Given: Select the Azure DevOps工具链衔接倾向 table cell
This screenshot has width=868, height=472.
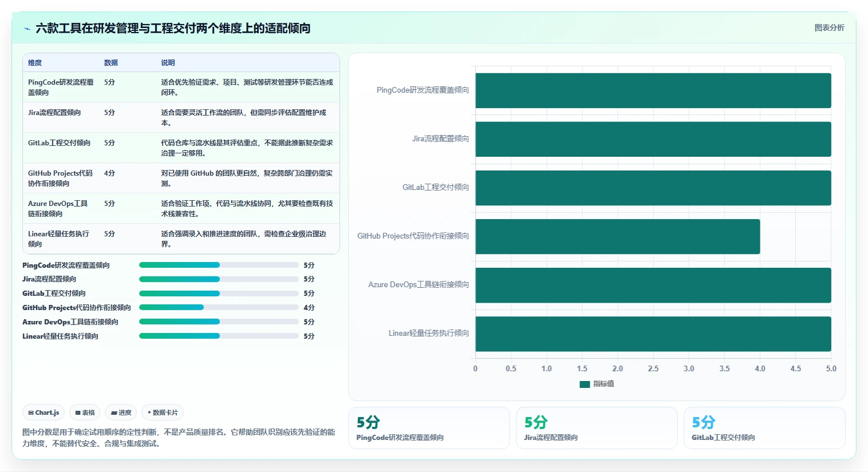Looking at the screenshot, I should 61,208.
